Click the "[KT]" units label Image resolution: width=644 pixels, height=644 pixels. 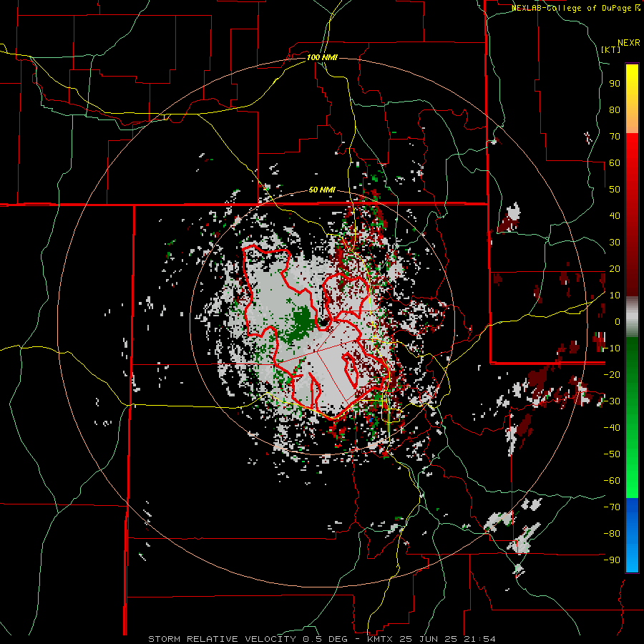611,49
